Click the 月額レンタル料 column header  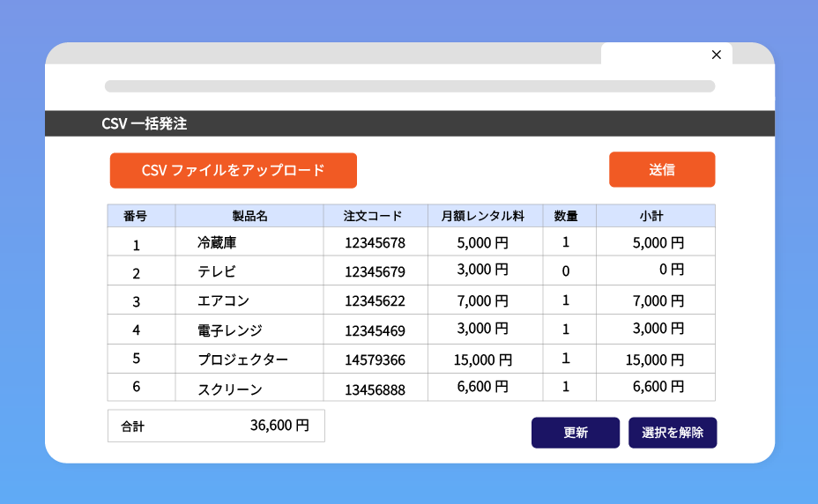(484, 216)
